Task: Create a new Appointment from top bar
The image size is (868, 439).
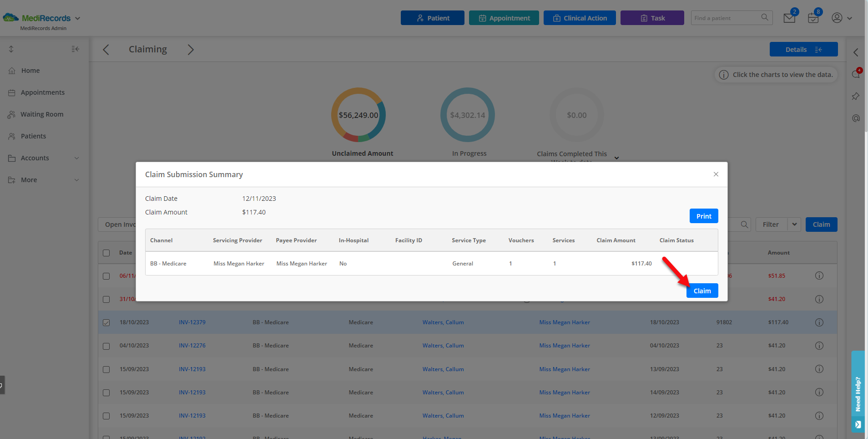Action: point(504,18)
